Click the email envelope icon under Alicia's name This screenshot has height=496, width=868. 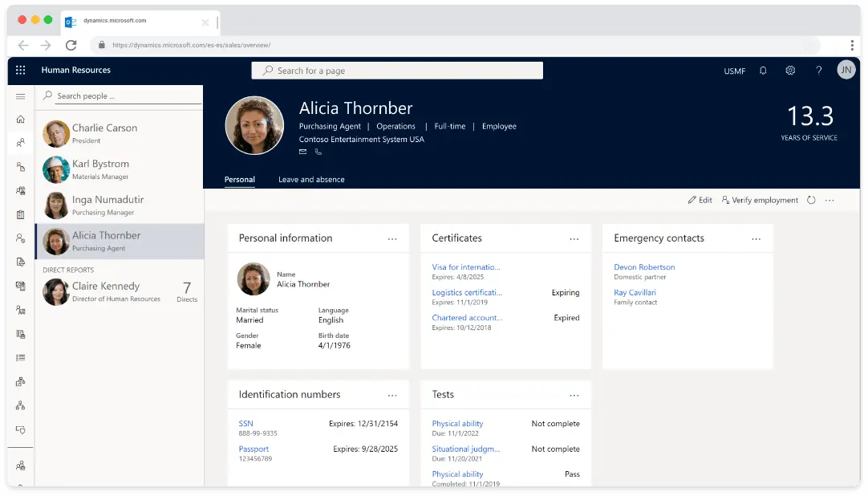click(303, 152)
